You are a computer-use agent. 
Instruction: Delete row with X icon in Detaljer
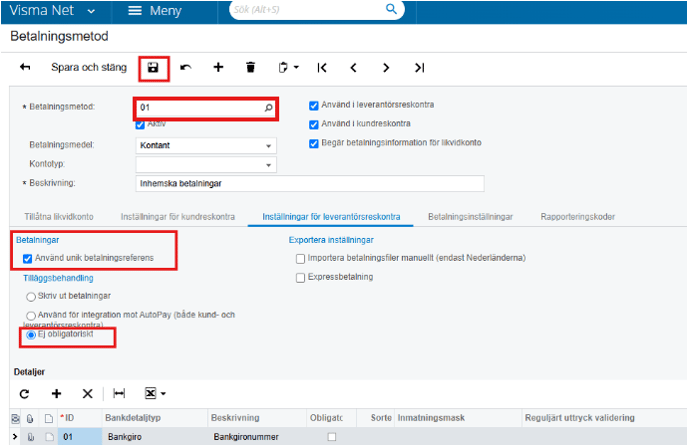(87, 394)
